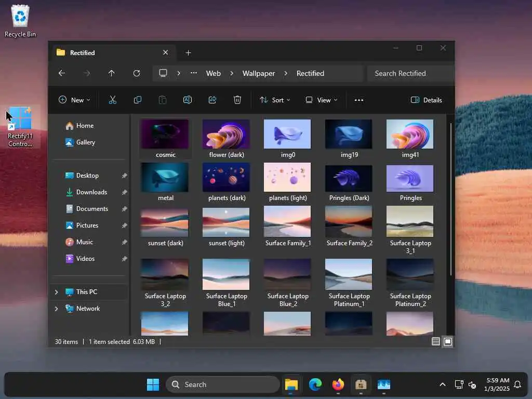The width and height of the screenshot is (532, 399).
Task: Select flower (dark) thumbnail
Action: tap(227, 138)
